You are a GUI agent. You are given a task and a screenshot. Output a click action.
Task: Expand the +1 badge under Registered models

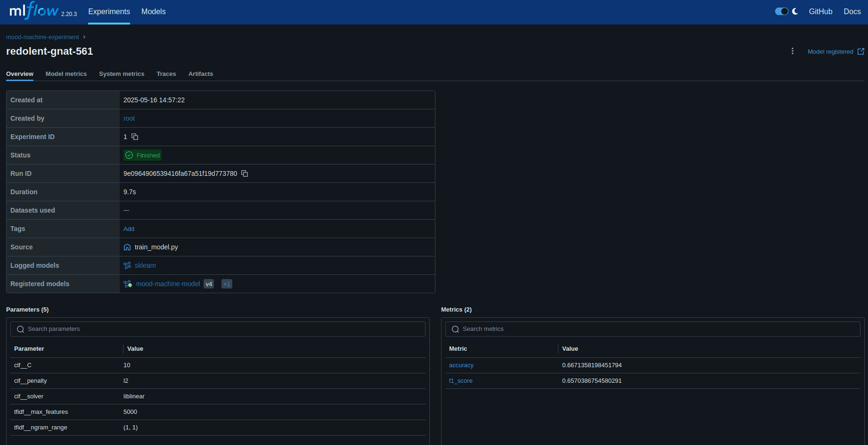point(226,284)
